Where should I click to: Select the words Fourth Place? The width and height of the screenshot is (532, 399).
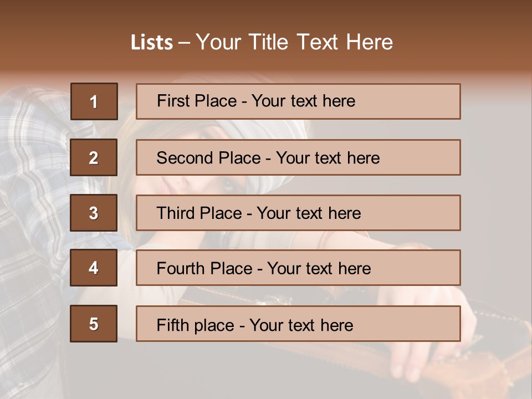[x=204, y=268]
